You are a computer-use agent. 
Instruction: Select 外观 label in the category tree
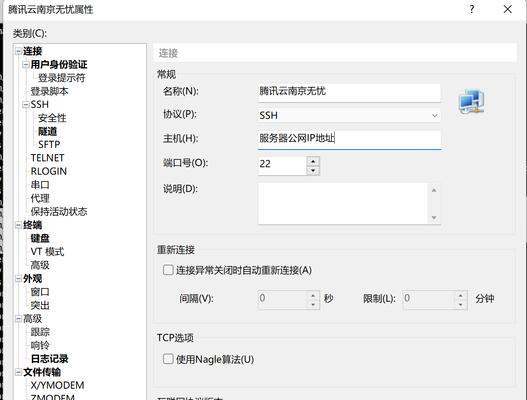(x=32, y=278)
